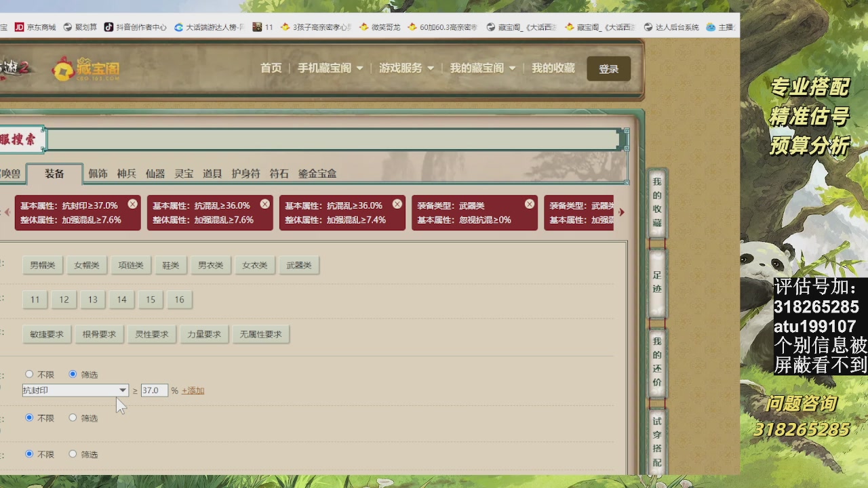
Task: Open the bookmark labeled 11
Action: pyautogui.click(x=262, y=27)
